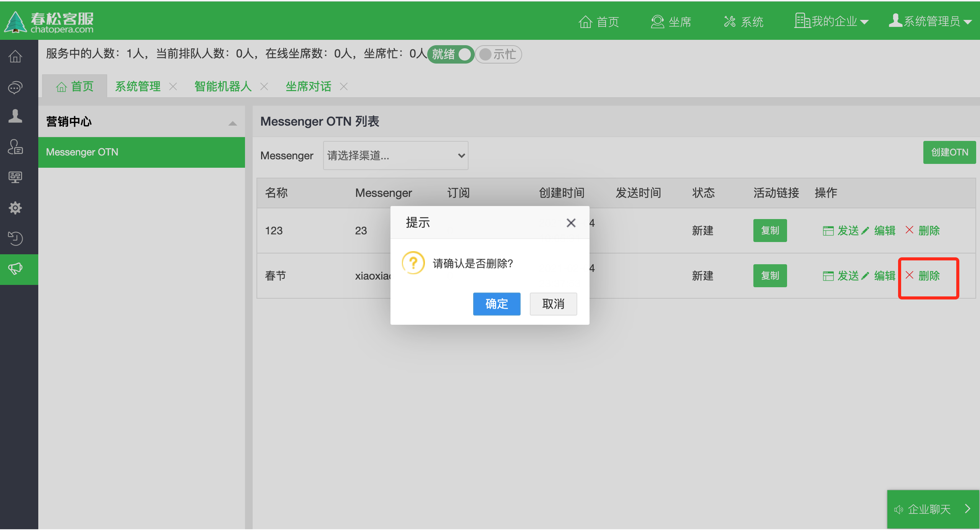Edit the OTN named 123
The height and width of the screenshot is (530, 980).
coord(879,231)
